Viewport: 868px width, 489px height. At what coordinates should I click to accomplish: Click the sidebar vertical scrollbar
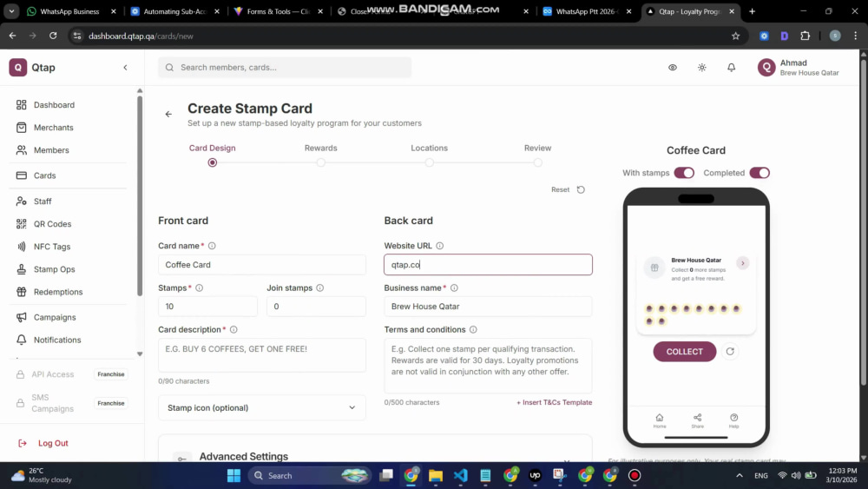[x=140, y=196]
